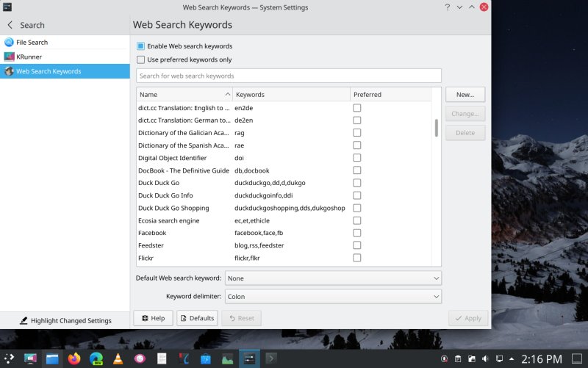Screen dimensions: 588x368
Task: Open the network monitor tray icon
Action: pyautogui.click(x=499, y=359)
